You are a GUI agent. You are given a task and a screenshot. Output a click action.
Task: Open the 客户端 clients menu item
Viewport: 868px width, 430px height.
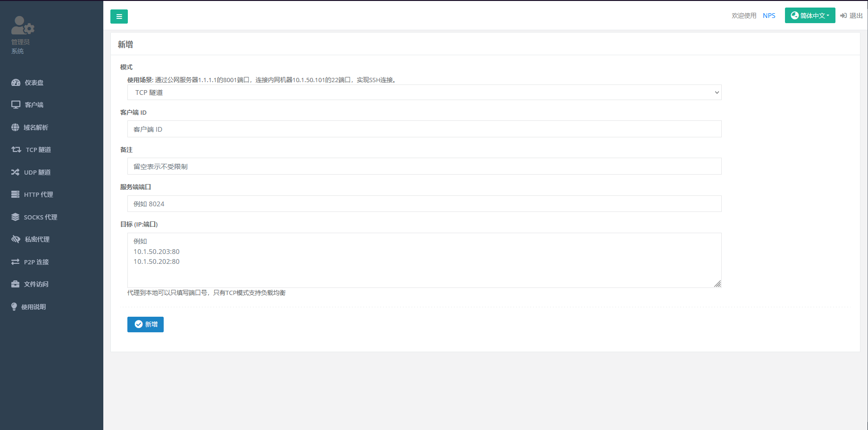pos(51,105)
